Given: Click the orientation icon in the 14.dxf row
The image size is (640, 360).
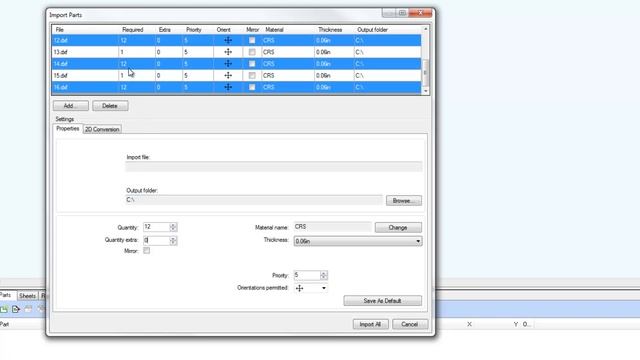Looking at the screenshot, I should pos(228,64).
